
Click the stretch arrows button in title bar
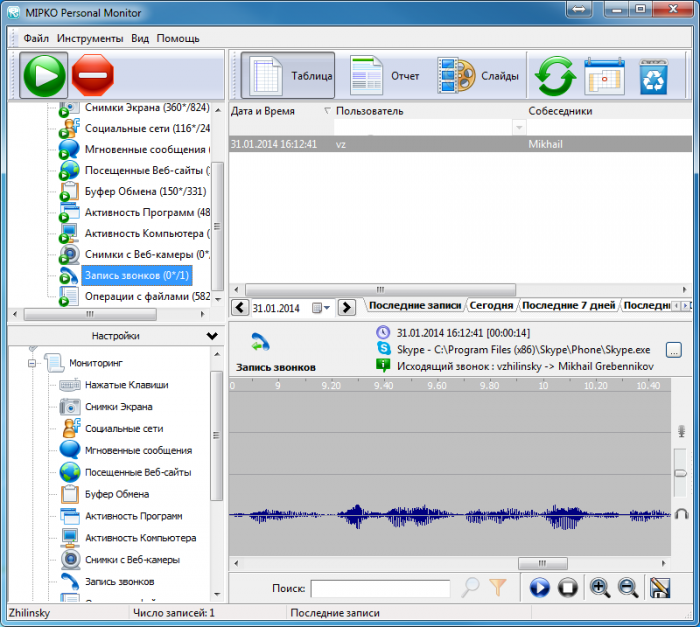click(x=579, y=9)
